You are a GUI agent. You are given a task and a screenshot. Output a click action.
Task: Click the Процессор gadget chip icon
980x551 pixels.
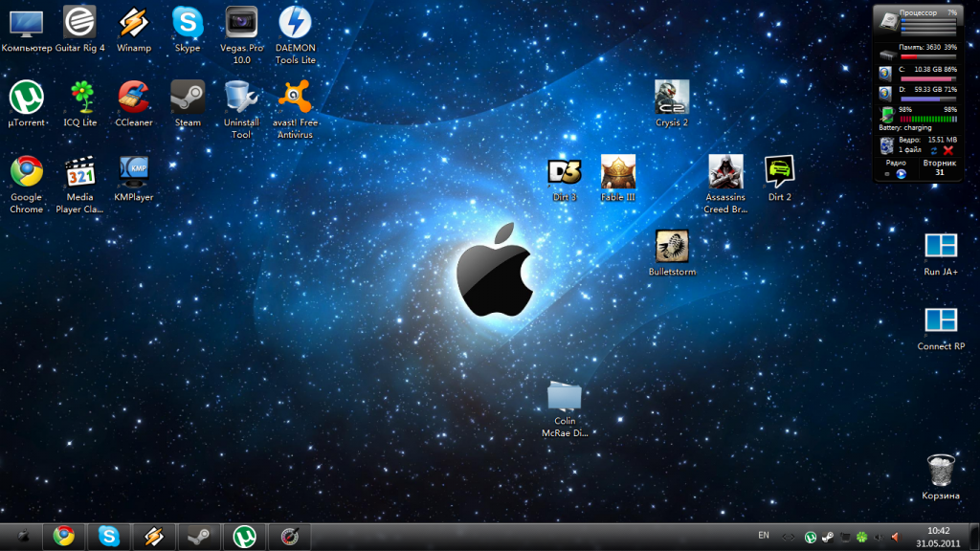pyautogui.click(x=888, y=22)
